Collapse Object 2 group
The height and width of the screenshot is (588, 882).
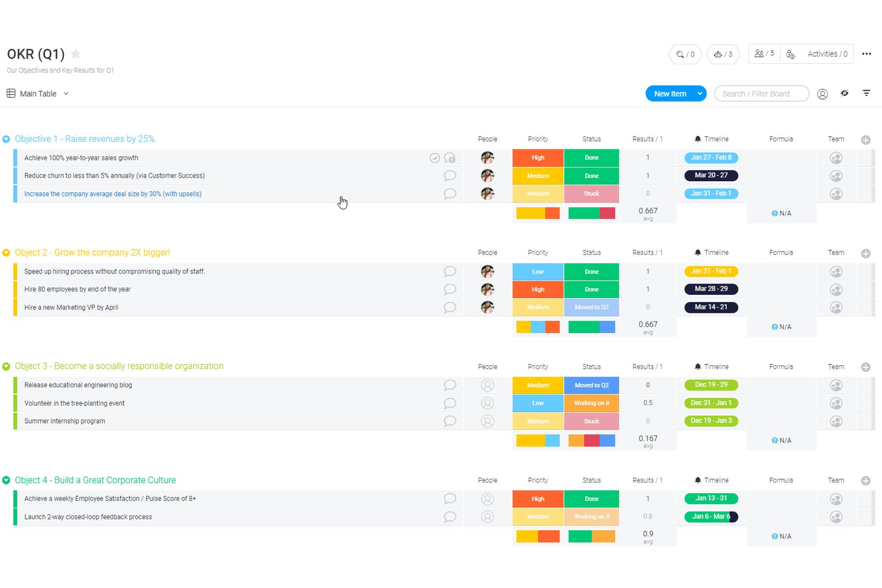point(6,253)
